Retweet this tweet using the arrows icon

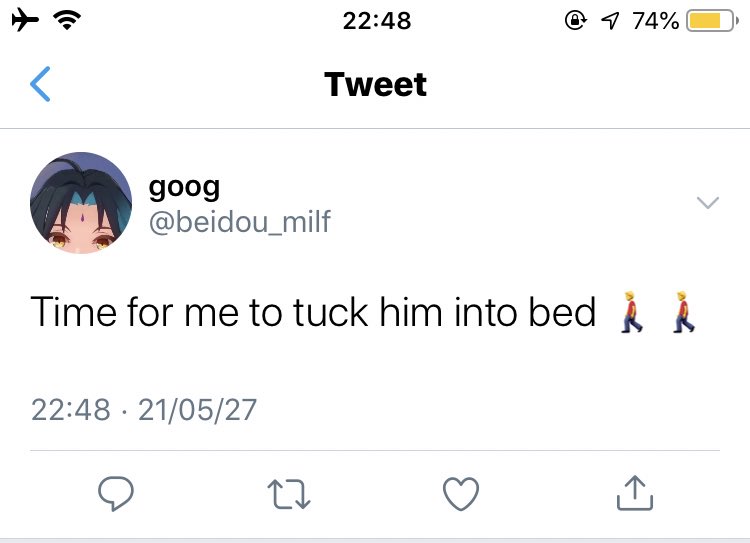point(289,494)
